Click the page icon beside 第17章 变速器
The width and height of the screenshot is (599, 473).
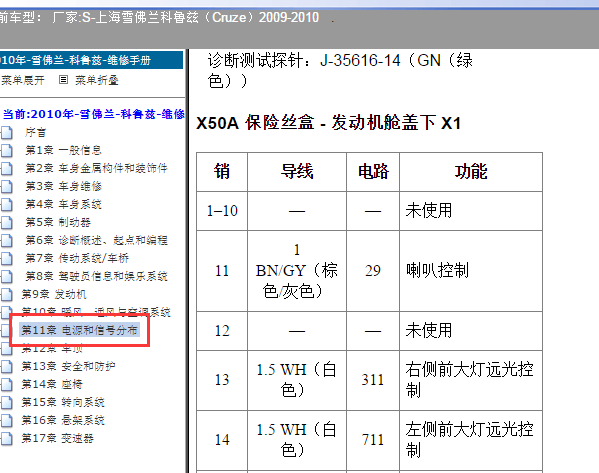(6, 438)
